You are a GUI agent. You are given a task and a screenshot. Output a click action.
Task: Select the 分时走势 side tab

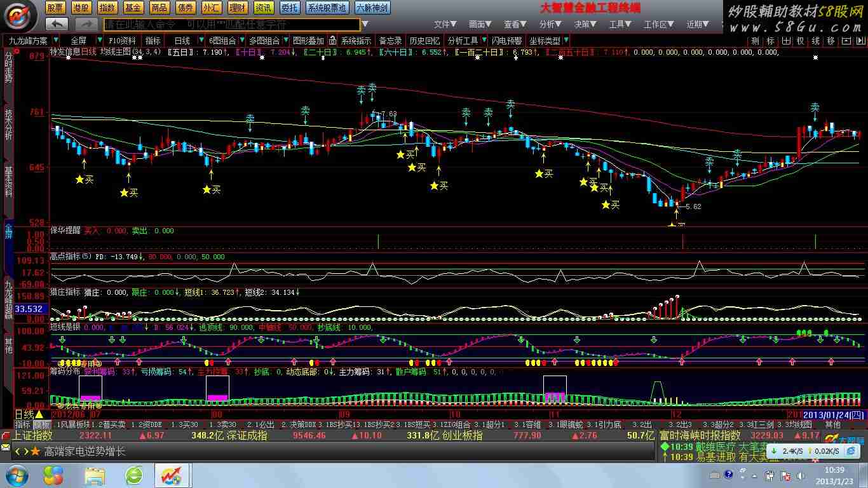[x=8, y=67]
